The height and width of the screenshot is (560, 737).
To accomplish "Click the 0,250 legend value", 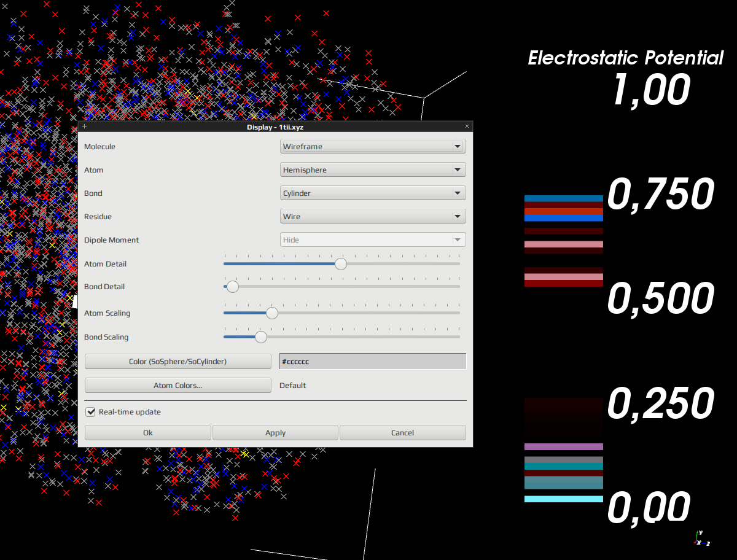I will [x=661, y=404].
